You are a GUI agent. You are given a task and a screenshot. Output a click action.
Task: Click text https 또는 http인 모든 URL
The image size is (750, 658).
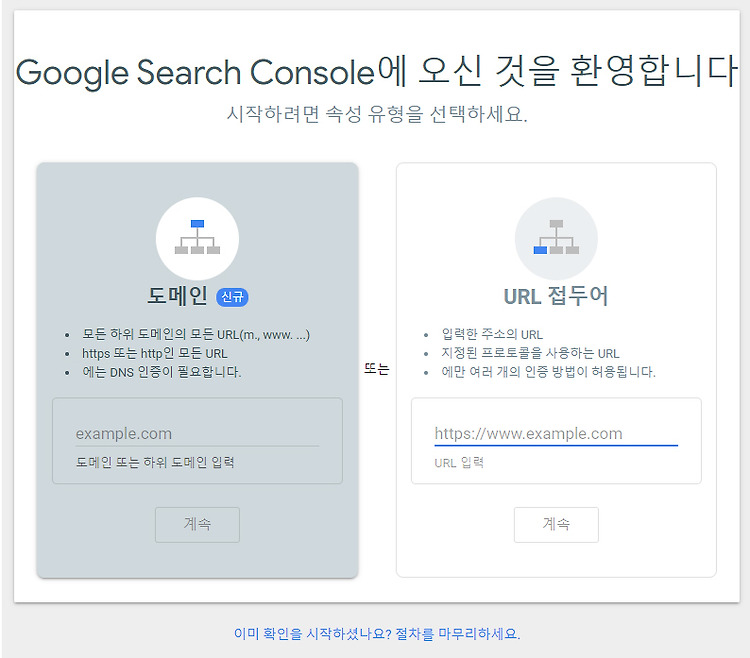pyautogui.click(x=154, y=353)
